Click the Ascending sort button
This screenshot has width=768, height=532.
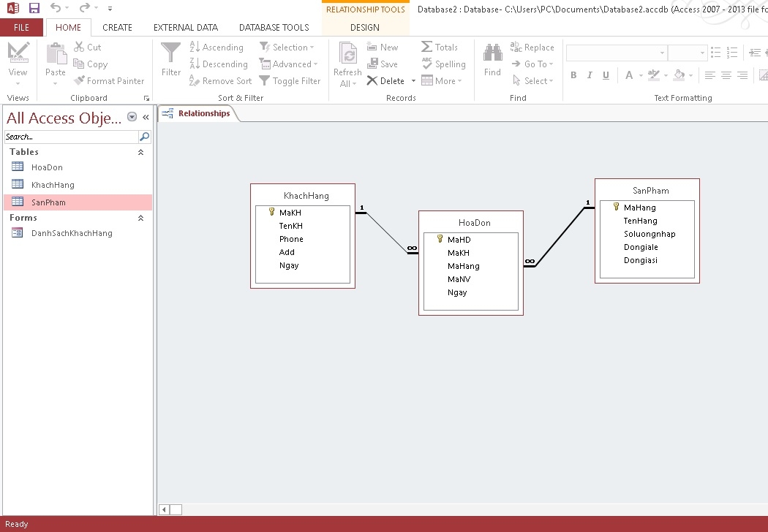pyautogui.click(x=217, y=47)
